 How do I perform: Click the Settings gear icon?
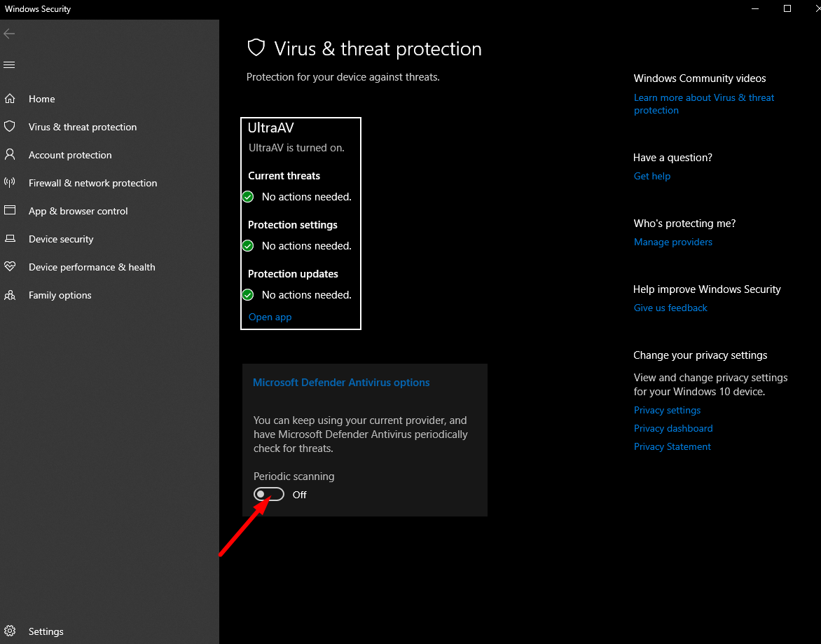point(9,631)
